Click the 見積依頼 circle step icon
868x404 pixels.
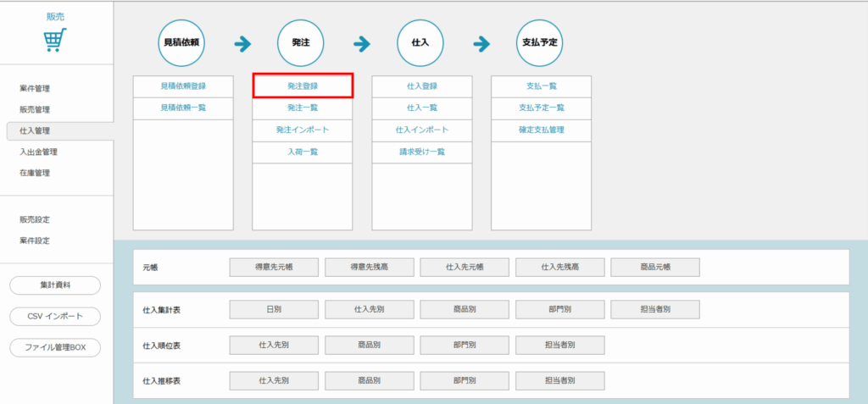tap(183, 42)
